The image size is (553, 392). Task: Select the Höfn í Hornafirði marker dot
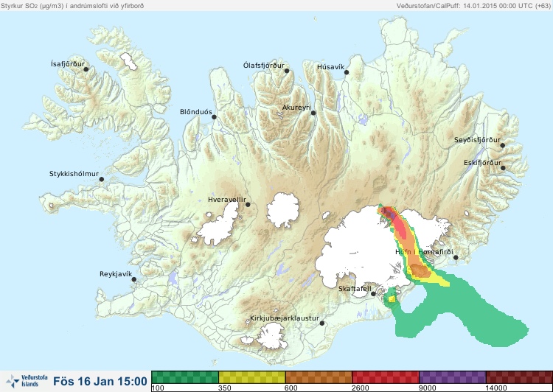456,257
